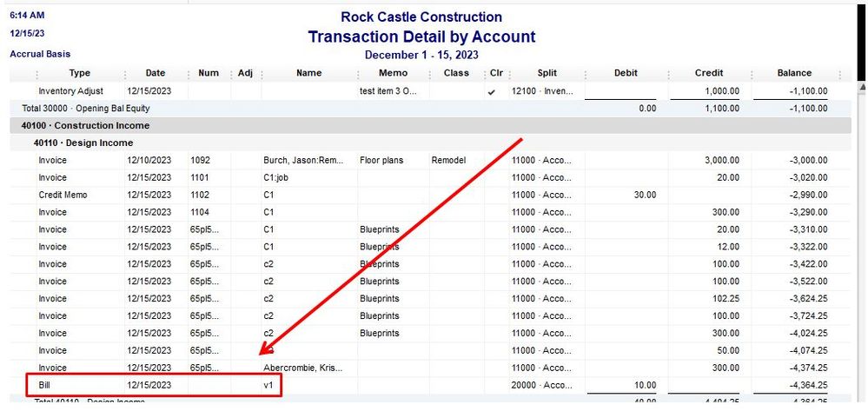This screenshot has height=418, width=868.
Task: Select the Name column header
Action: [309, 73]
